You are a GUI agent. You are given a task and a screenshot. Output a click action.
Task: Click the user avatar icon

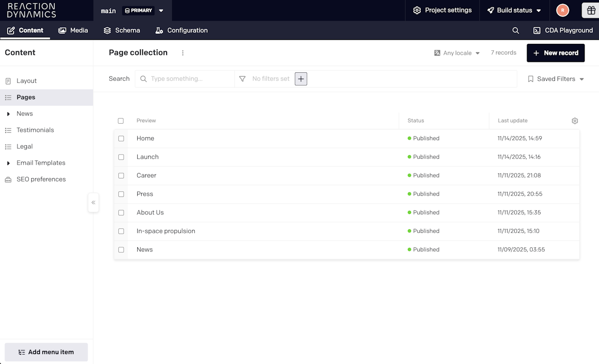point(563,10)
